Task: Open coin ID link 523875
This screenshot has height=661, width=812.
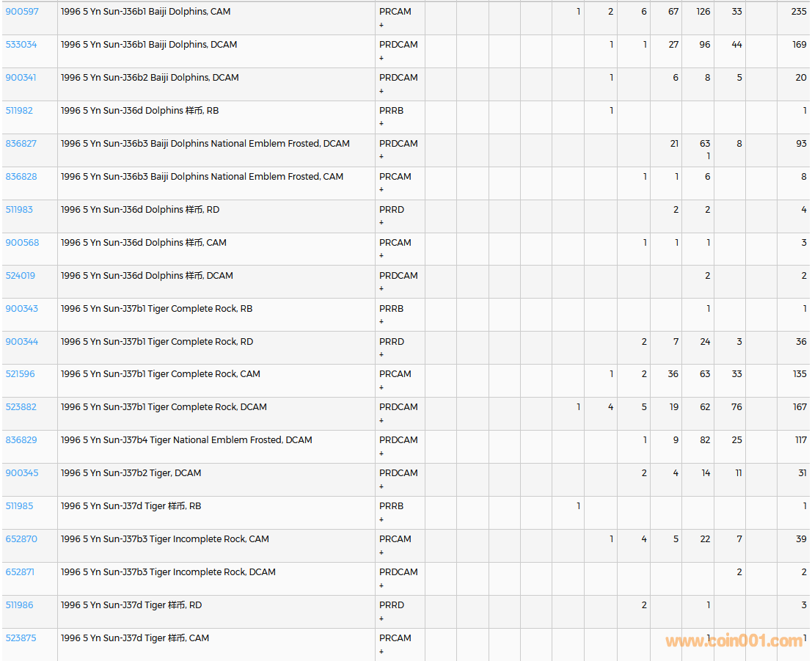Action: pyautogui.click(x=21, y=638)
